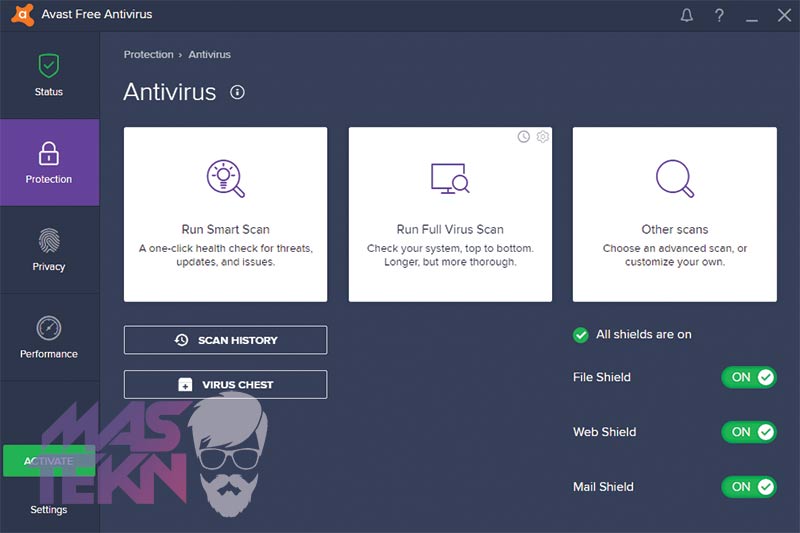800x533 pixels.
Task: Open the Privacy sidebar section
Action: pos(49,249)
